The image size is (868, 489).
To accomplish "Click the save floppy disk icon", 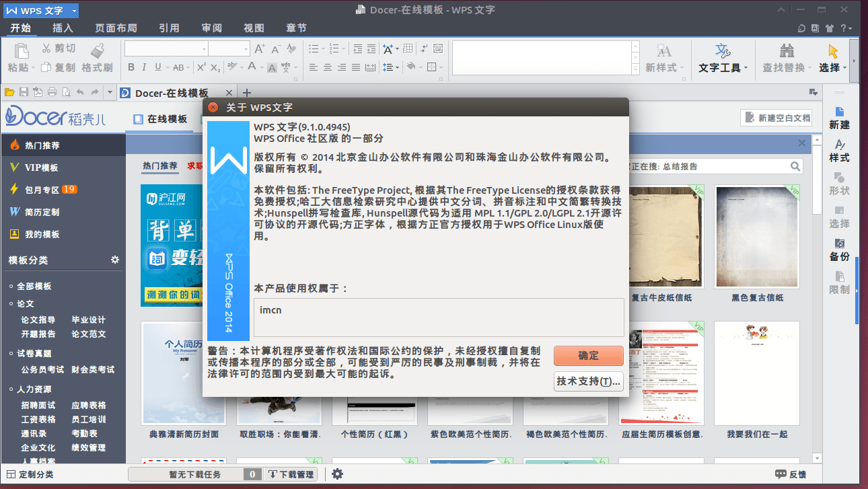I will (x=24, y=92).
